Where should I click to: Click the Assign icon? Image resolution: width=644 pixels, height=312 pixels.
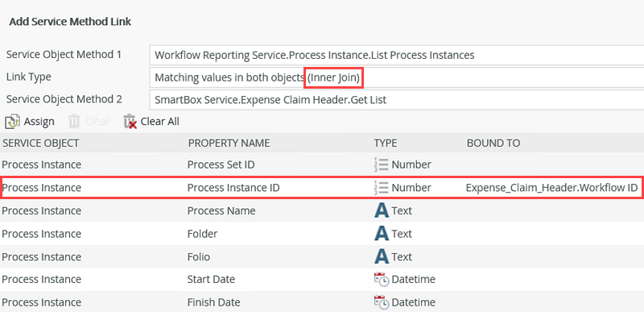13,122
